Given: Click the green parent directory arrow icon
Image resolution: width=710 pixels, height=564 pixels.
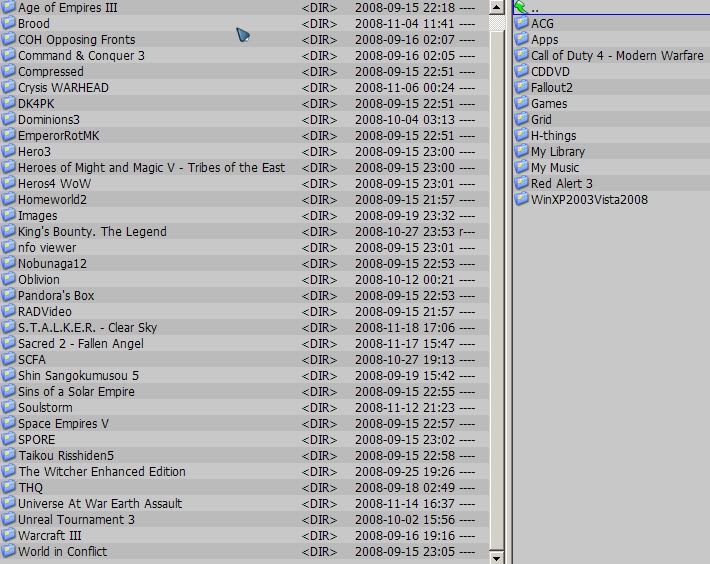Looking at the screenshot, I should [x=521, y=7].
